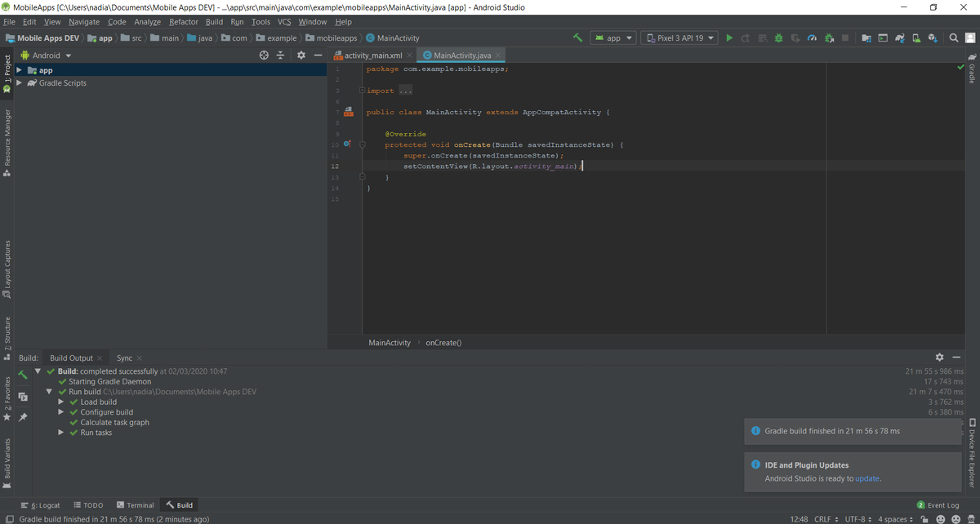Open the Pixel 3 API 19 device dropdown
This screenshot has width=980, height=524.
(680, 38)
